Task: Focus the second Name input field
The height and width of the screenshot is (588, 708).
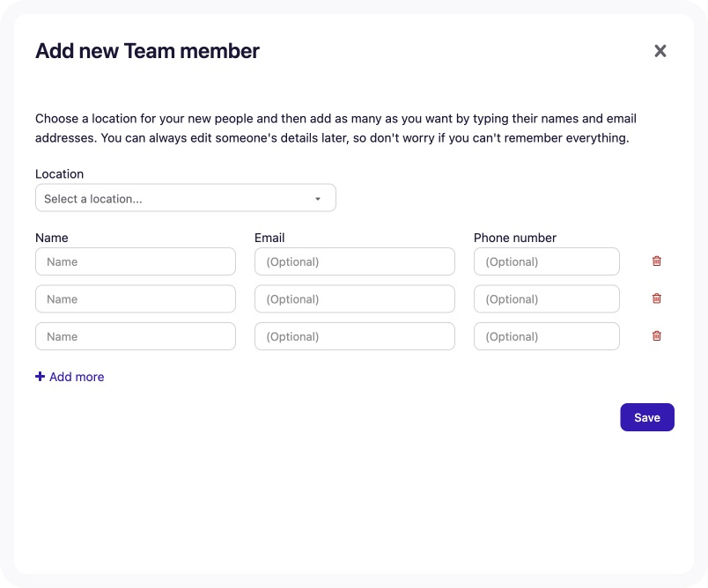Action: (x=135, y=298)
